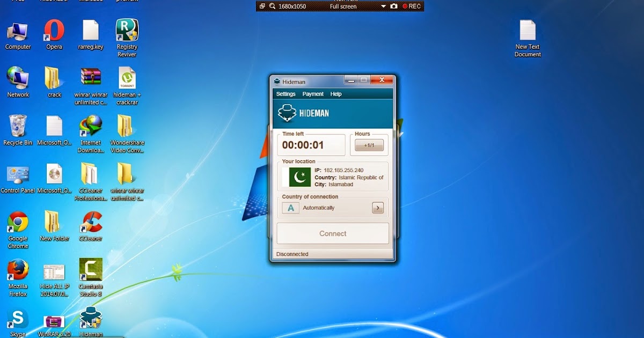644x338 pixels.
Task: Click the magnifier icon in recorder bar
Action: click(x=272, y=6)
